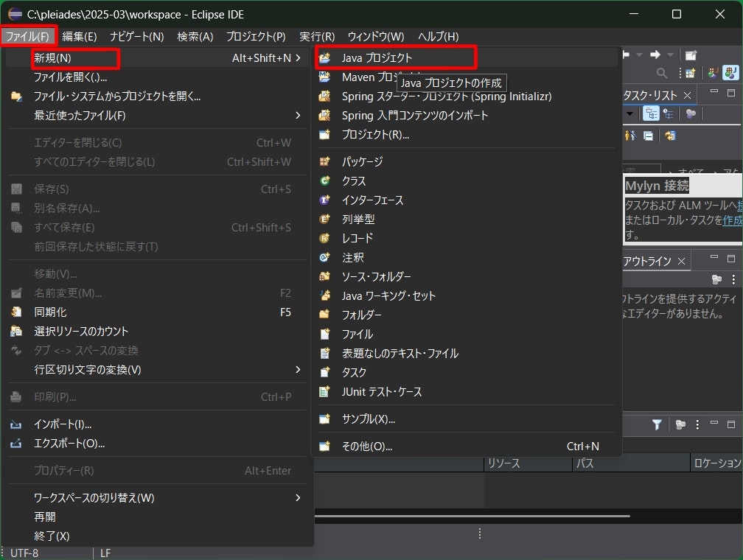Create 表題なしのテキスト・ファイル

tap(467, 354)
